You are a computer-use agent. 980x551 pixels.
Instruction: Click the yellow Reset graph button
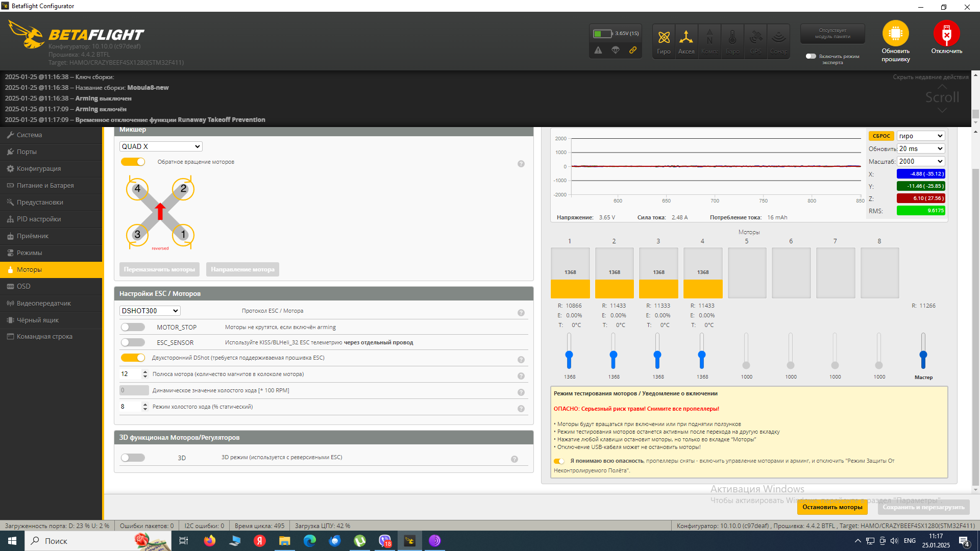[881, 136]
